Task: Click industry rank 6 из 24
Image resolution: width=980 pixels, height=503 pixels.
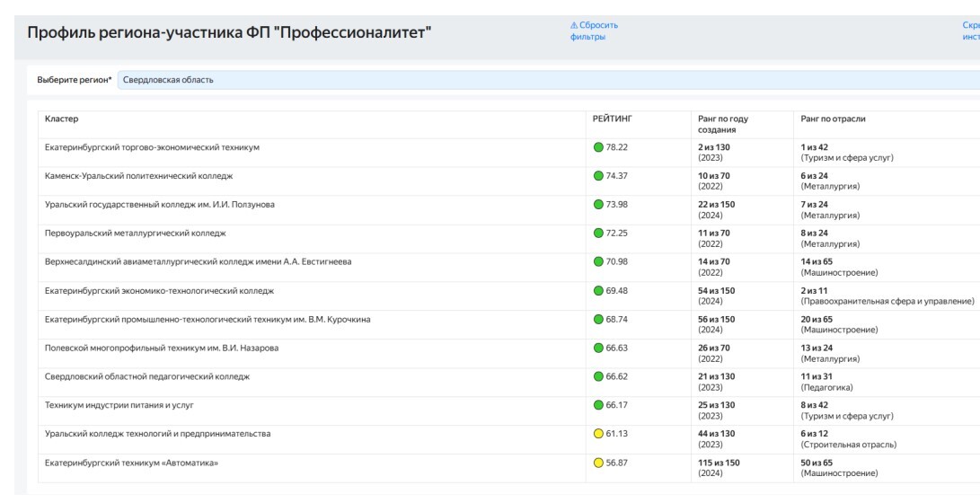Action: click(815, 176)
